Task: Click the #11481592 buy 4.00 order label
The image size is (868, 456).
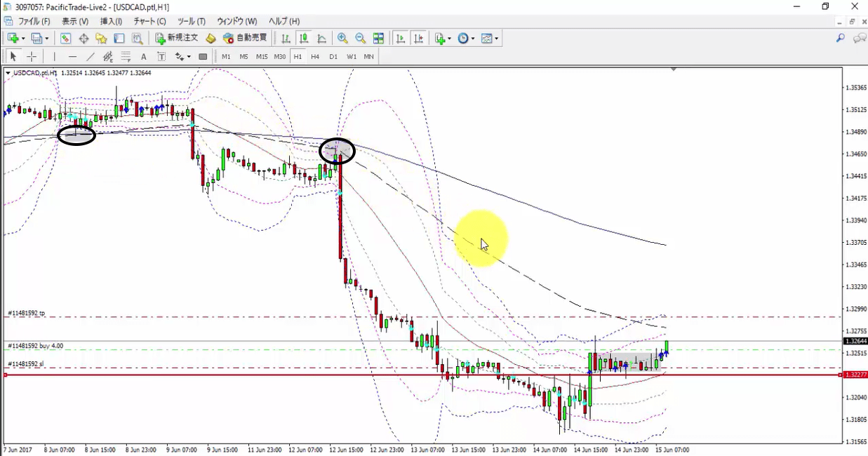Action: pyautogui.click(x=35, y=345)
